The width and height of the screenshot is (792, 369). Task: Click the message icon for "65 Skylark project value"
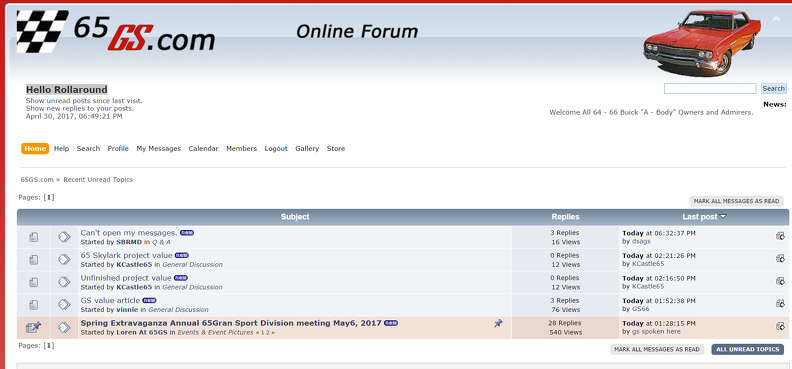(64, 259)
